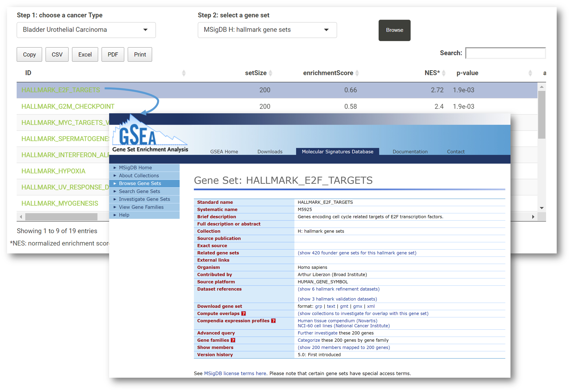Open HALLMARK_SPERMATOGENESIS link in table
Screen dimensions: 571x392
click(x=65, y=139)
